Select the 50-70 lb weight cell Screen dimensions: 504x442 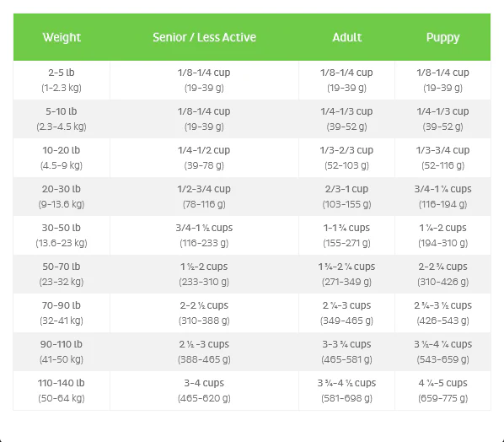(62, 274)
